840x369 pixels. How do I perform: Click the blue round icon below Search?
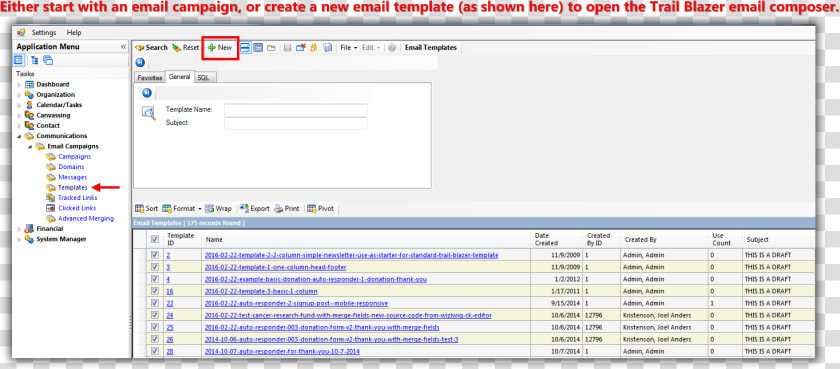coord(140,62)
